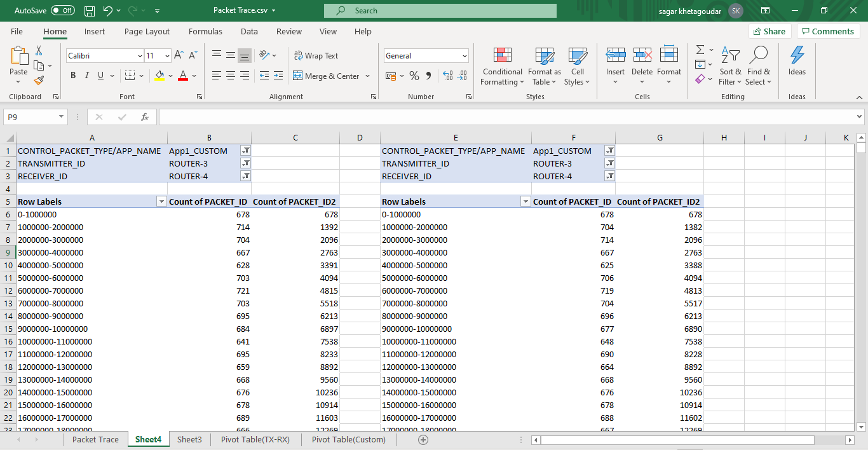Open the Comments button
Image resolution: width=868 pixels, height=450 pixels.
point(828,31)
